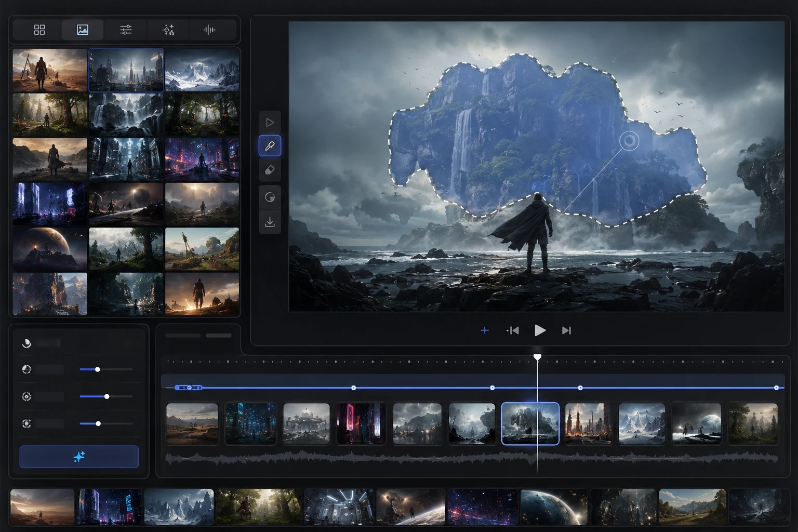Play the preview video

(540, 330)
